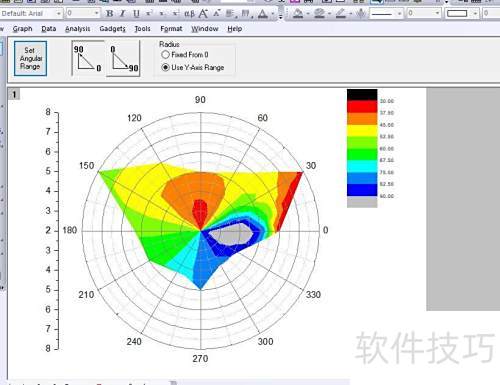500x385 pixels.
Task: Click the Set Angular Range button
Action: 30,58
